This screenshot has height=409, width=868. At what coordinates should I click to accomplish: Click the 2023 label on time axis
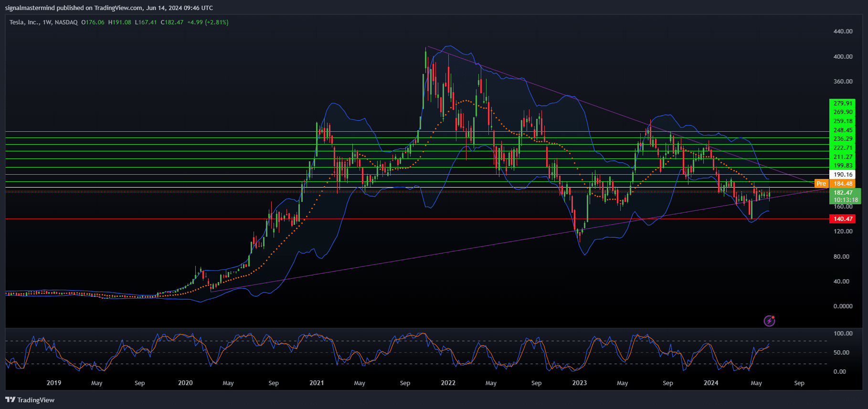580,383
